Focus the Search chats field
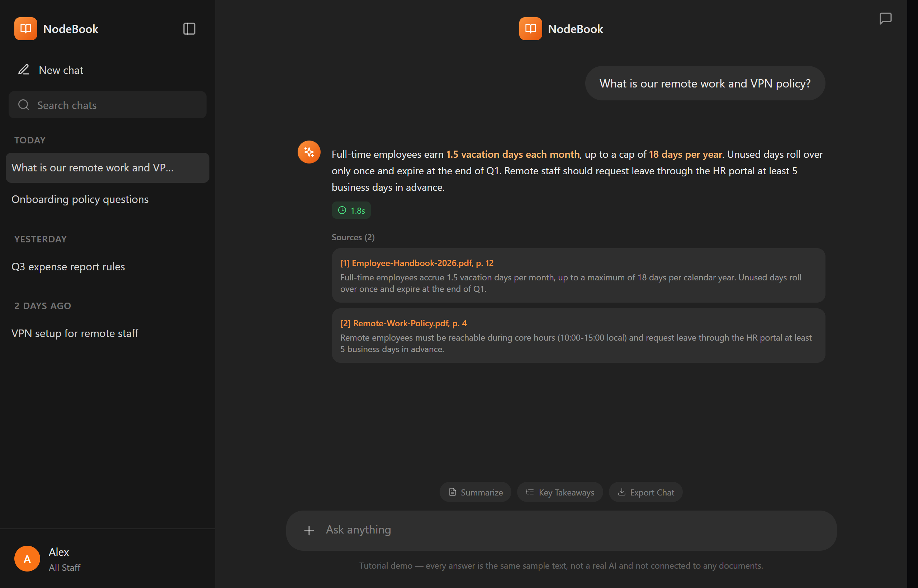Image resolution: width=918 pixels, height=588 pixels. tap(108, 105)
